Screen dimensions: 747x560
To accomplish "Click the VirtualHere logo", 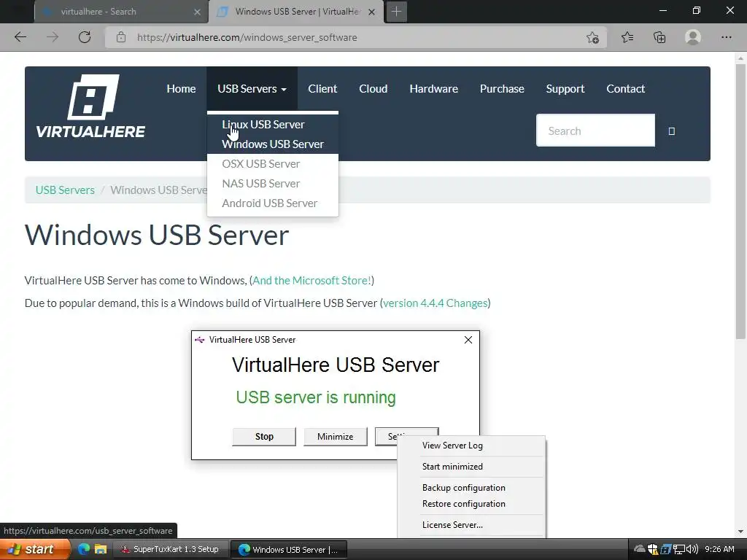I will (x=90, y=106).
